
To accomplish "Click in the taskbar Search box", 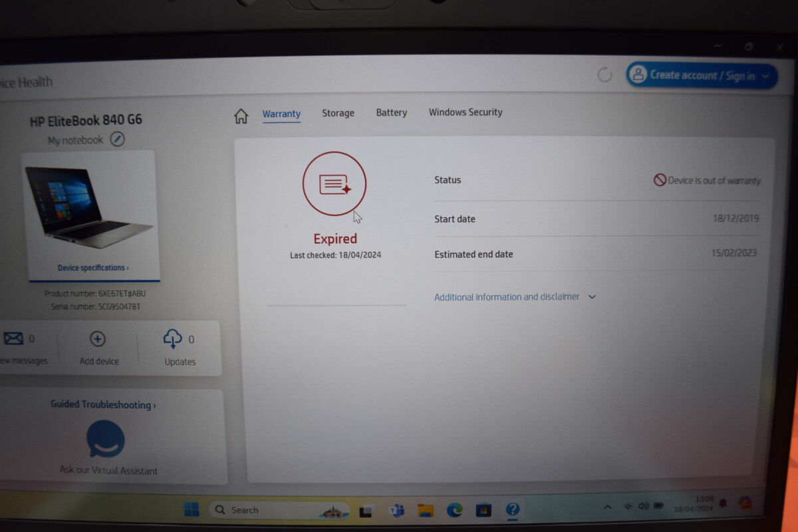I will point(279,510).
